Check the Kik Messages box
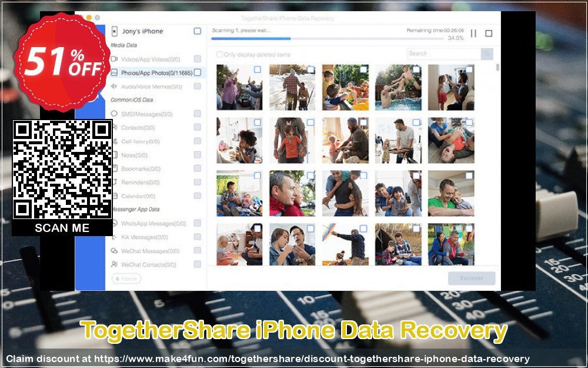 pyautogui.click(x=197, y=237)
